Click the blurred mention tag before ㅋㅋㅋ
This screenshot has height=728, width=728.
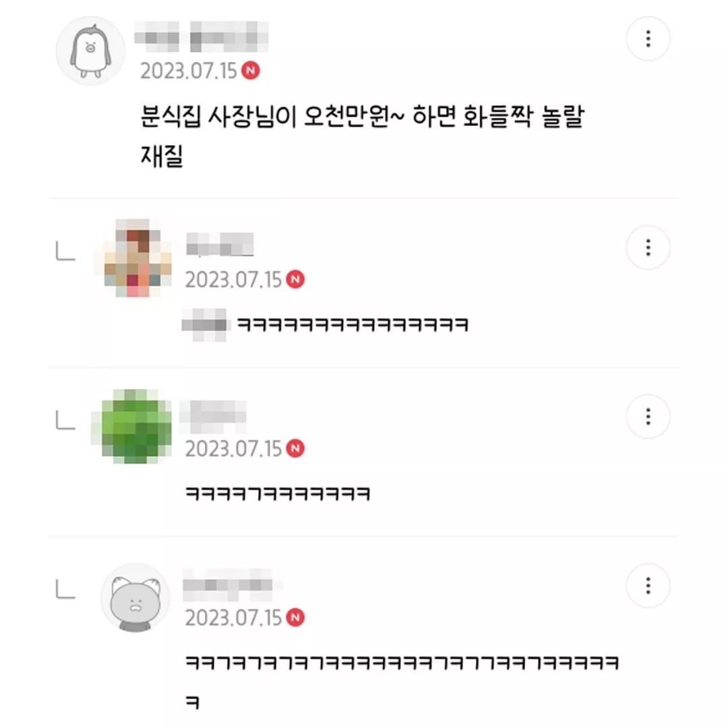pos(204,324)
